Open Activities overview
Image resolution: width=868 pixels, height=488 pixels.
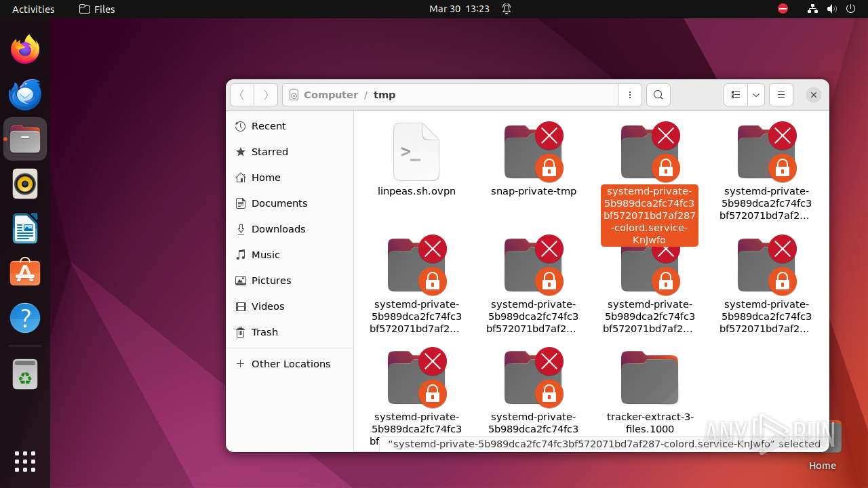33,9
